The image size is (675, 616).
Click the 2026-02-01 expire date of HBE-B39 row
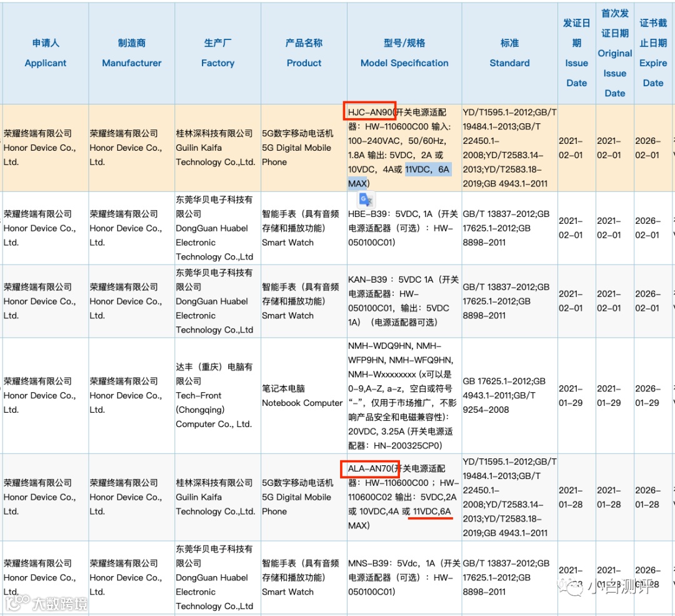click(653, 228)
